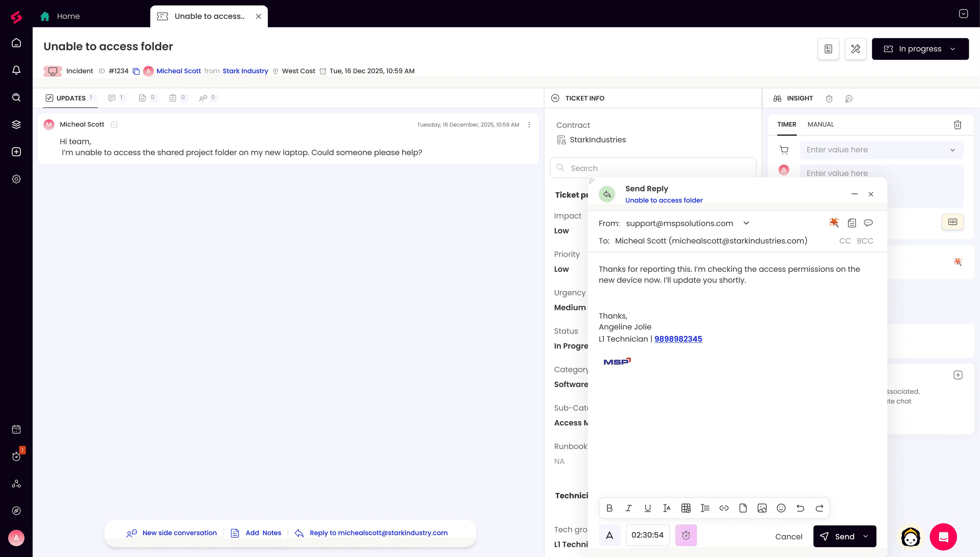Toggle italic formatting in the reply
Image resolution: width=980 pixels, height=557 pixels.
629,508
